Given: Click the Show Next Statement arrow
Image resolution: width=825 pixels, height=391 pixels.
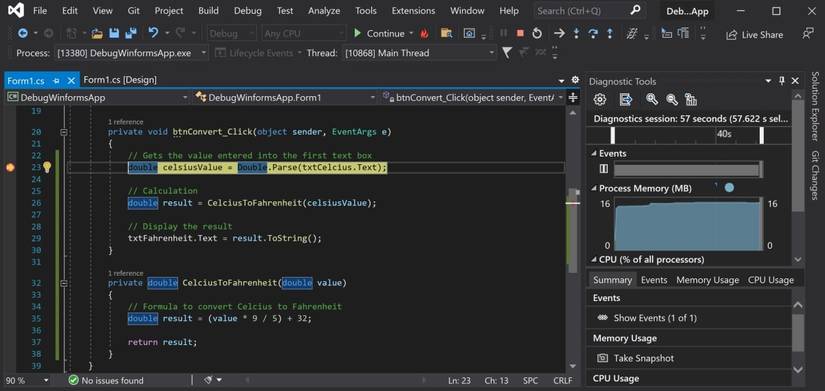Looking at the screenshot, I should coord(559,34).
